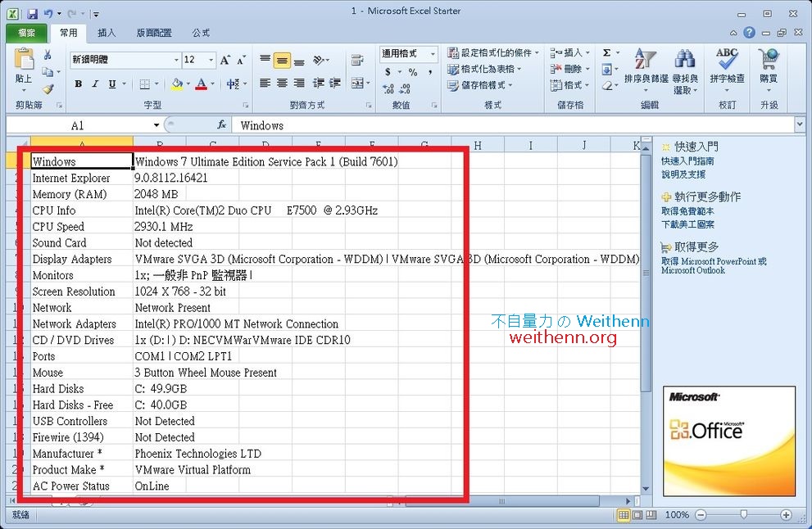Switch to the Formulas (公式) tab
812x529 pixels.
201,33
